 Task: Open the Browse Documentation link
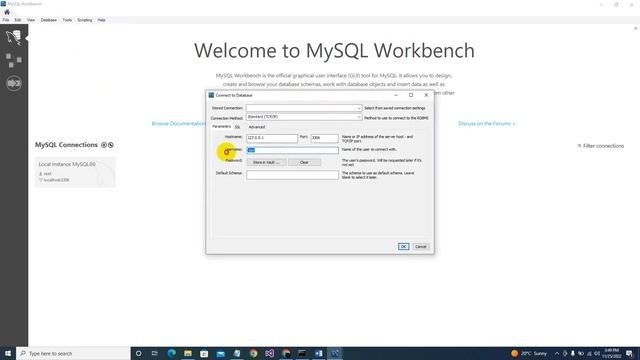pyautogui.click(x=179, y=123)
